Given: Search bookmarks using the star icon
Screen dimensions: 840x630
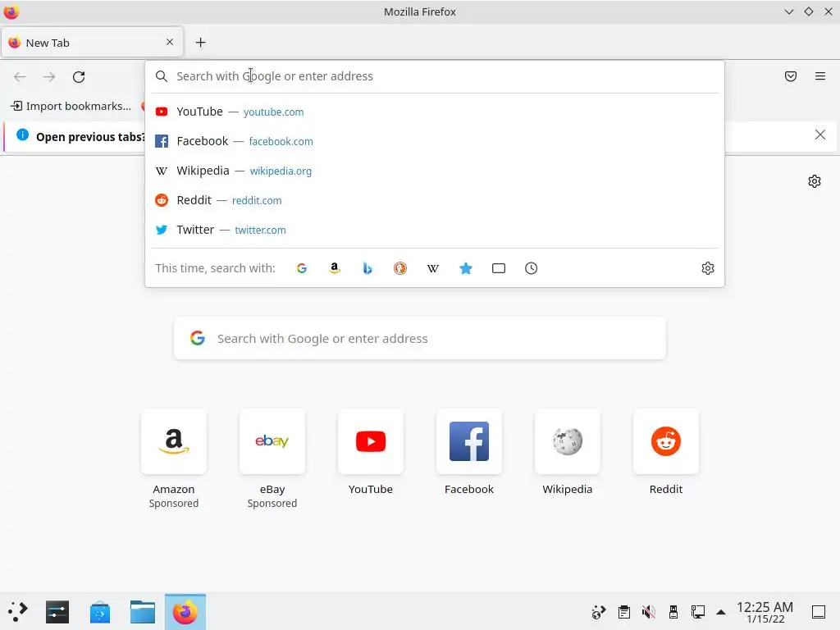Looking at the screenshot, I should pos(466,268).
